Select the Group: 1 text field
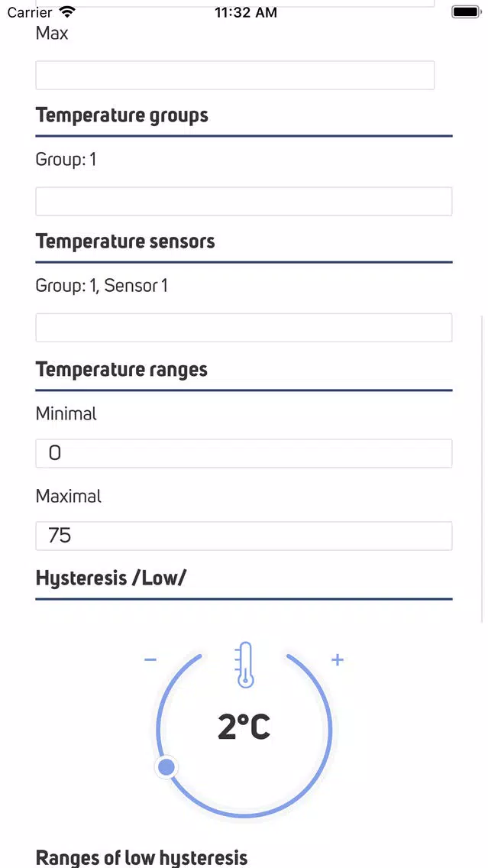 pyautogui.click(x=244, y=202)
